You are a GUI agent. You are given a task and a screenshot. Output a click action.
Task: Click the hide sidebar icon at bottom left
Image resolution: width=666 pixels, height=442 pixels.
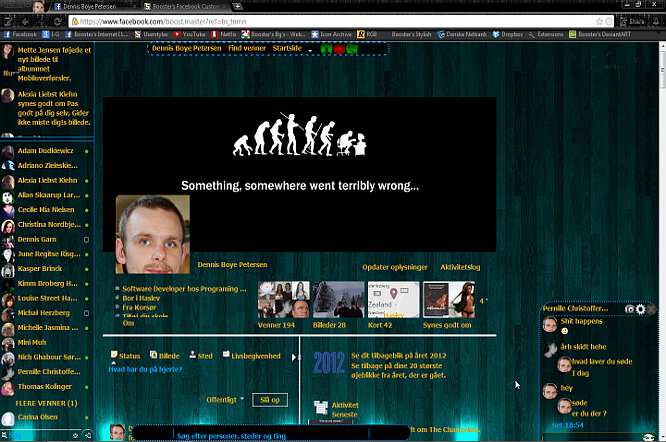[x=87, y=435]
